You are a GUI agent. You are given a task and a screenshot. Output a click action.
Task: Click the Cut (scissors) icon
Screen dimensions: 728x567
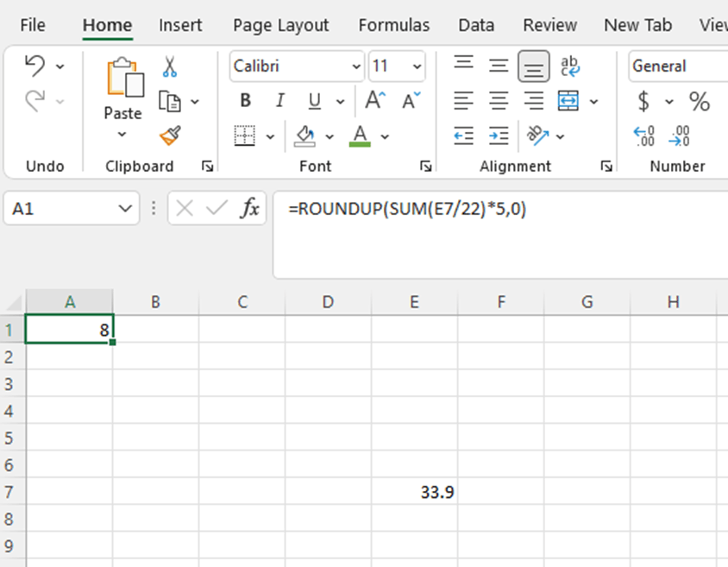coord(169,66)
